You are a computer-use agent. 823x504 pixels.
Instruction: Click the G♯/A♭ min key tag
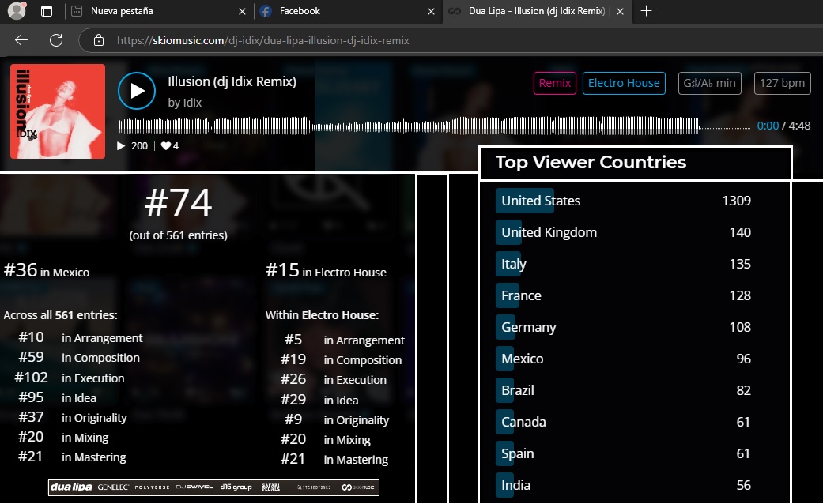pyautogui.click(x=710, y=83)
